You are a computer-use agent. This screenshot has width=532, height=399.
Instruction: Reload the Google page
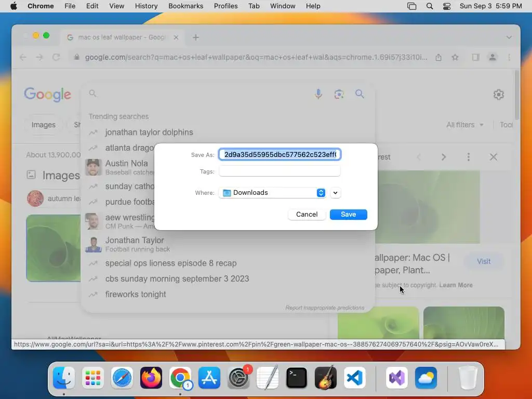point(56,57)
